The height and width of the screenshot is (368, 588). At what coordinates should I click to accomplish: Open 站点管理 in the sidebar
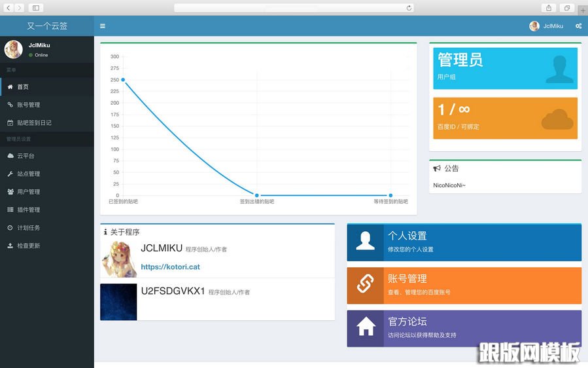click(x=47, y=174)
